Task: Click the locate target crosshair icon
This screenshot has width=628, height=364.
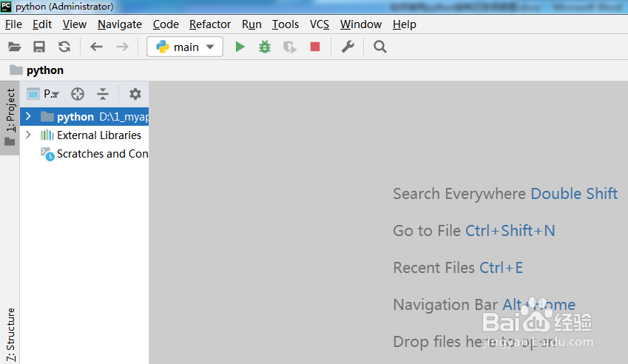Action: (78, 94)
